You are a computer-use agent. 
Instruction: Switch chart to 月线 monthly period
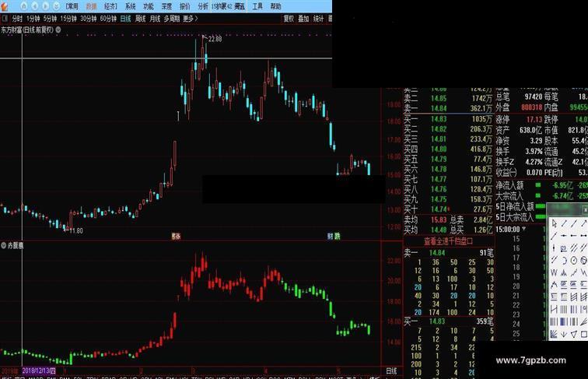click(155, 19)
